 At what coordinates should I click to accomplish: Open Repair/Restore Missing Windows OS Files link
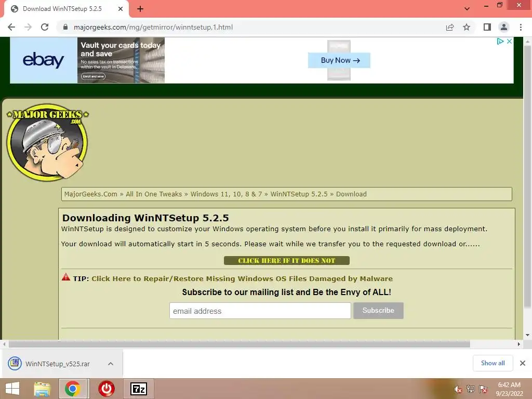pos(242,278)
